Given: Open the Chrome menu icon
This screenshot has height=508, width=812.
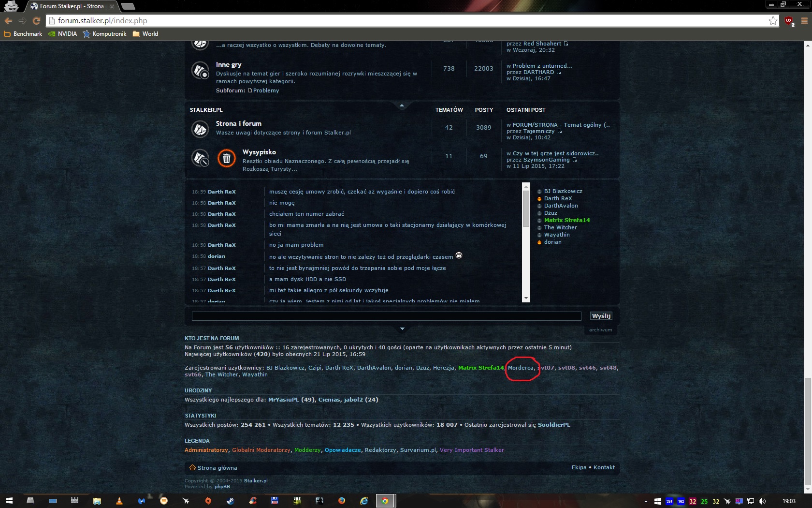Looking at the screenshot, I should [x=804, y=21].
